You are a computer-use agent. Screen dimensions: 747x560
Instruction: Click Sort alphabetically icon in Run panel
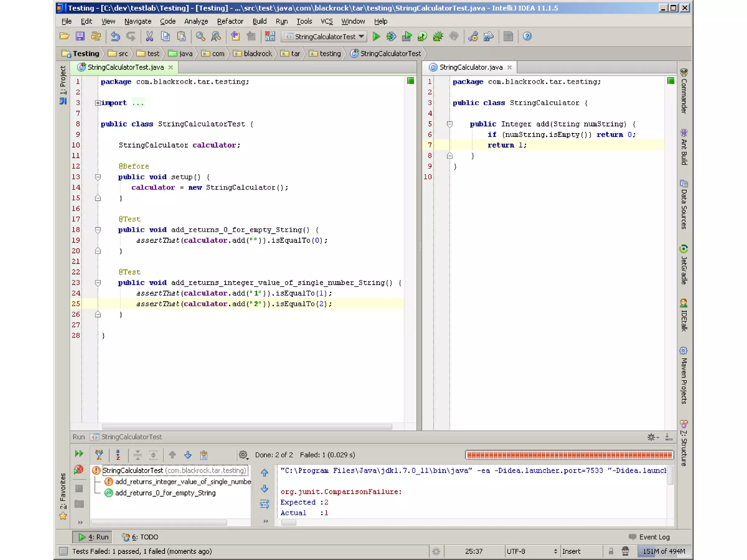coord(118,455)
